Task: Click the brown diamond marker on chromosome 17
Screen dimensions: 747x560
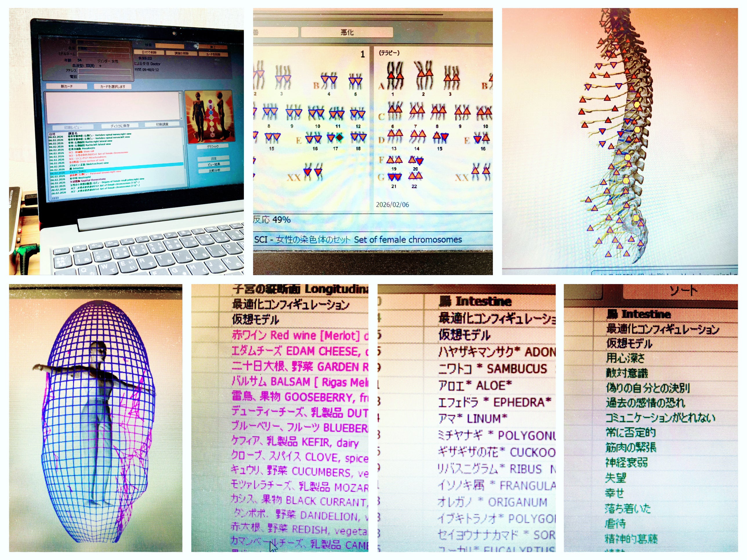Action: coord(339,137)
